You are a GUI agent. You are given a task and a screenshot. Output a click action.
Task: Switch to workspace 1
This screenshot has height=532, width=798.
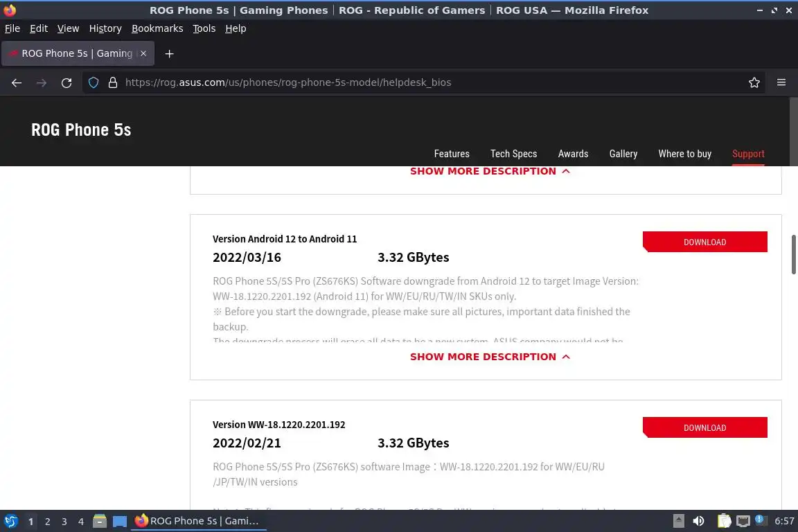point(30,522)
